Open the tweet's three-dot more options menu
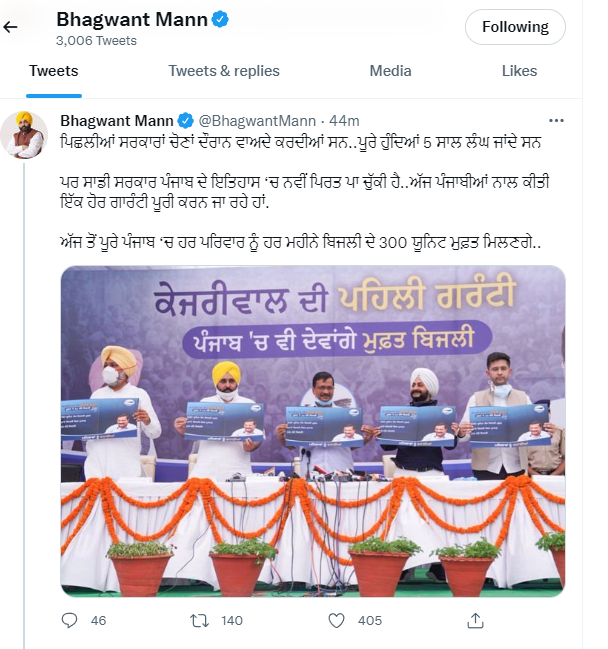 pos(556,120)
